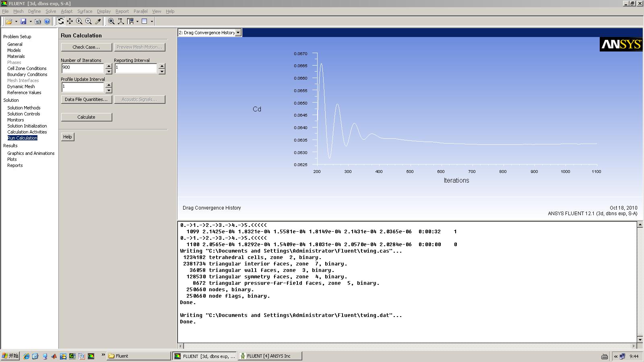Select the pan translate arrows tool
The width and height of the screenshot is (644, 362).
tap(70, 21)
